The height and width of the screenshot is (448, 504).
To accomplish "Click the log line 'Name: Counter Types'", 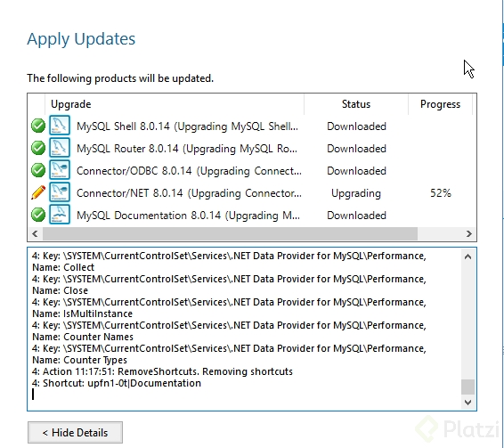I will 79,360.
